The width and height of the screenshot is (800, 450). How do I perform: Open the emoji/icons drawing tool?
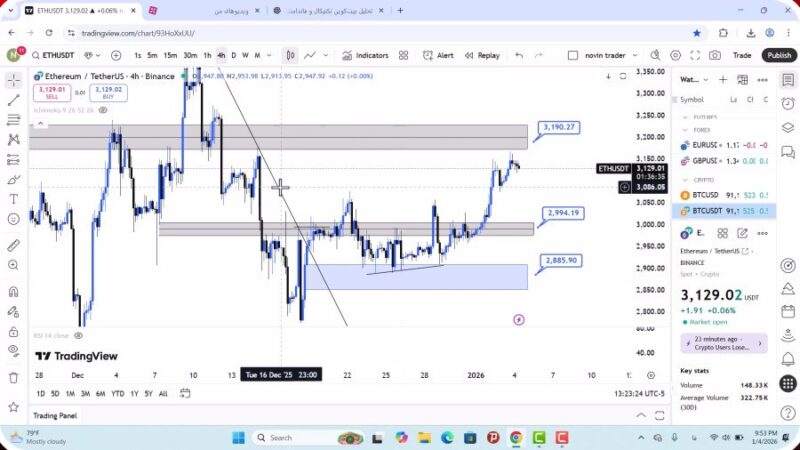pyautogui.click(x=13, y=218)
